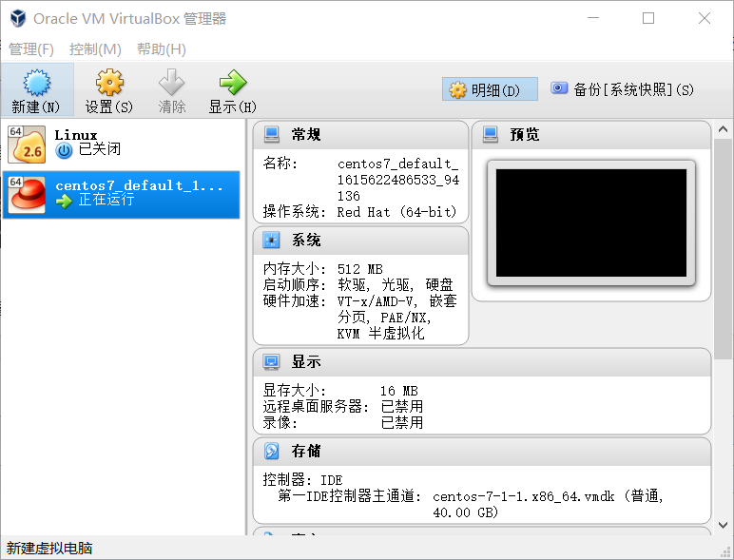Click the 控制器: IDE label
734x560 pixels.
(302, 480)
